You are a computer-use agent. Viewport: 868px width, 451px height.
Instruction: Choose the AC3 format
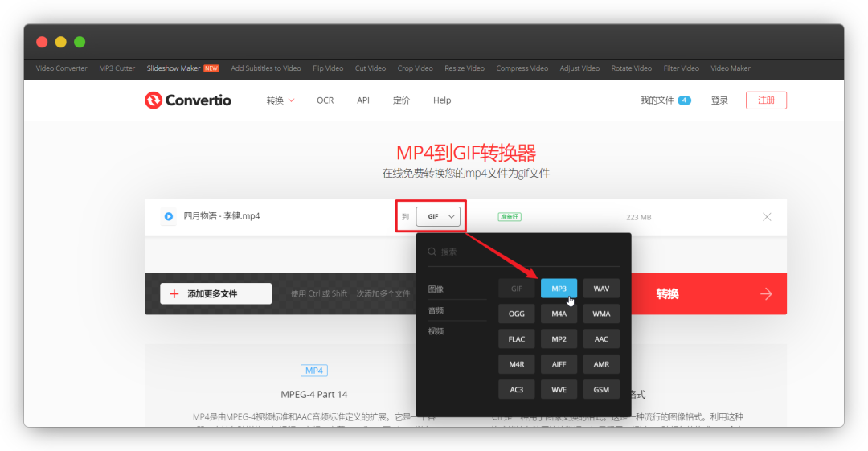(x=517, y=389)
